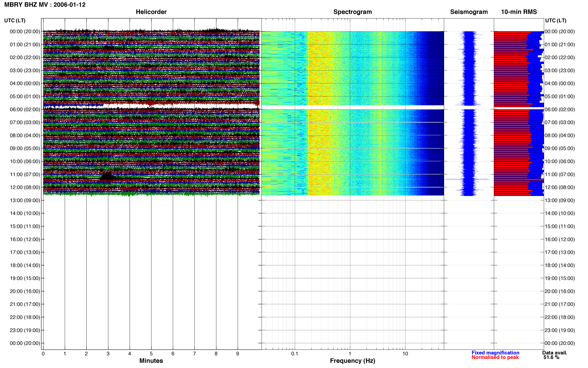Screen dimensions: 588x368
Task: Click the '6' minute tick label
Action: (173, 354)
